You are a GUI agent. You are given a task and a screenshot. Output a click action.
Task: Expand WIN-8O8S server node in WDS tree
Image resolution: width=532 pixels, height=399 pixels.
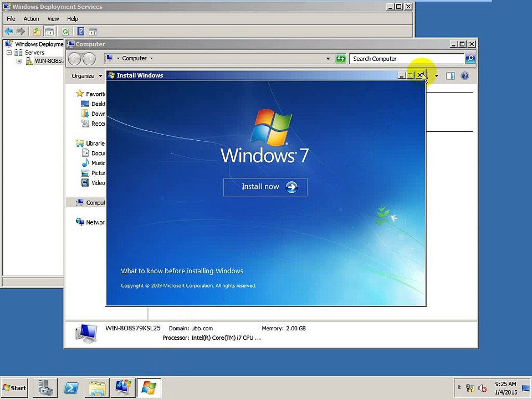point(19,61)
